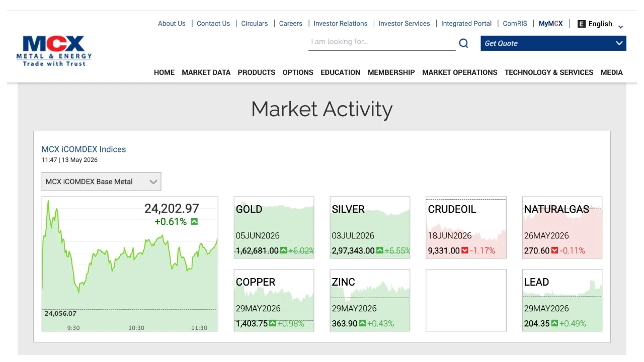Open the Integrated Portal link
Screen dimensions: 644x362
tap(466, 24)
